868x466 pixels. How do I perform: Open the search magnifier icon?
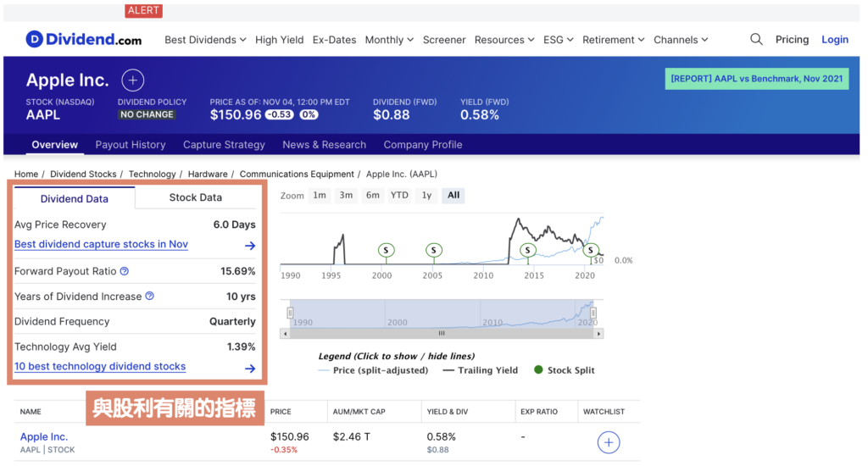tap(756, 39)
